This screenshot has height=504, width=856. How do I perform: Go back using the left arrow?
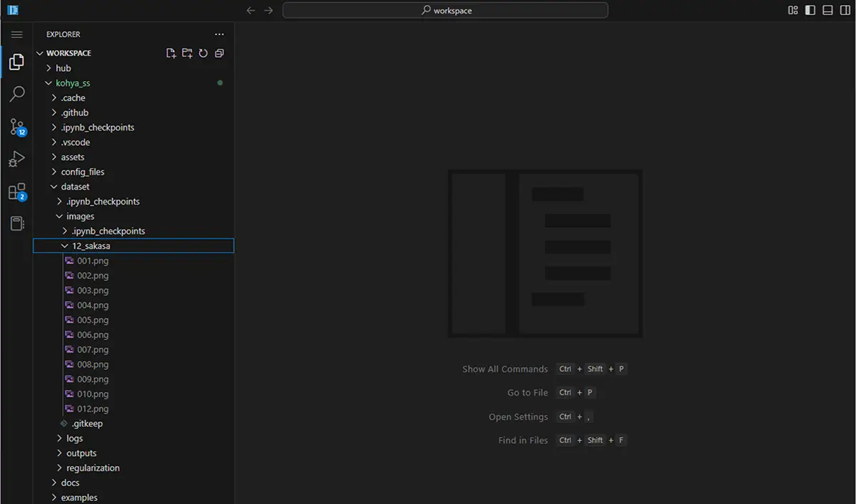coord(250,10)
